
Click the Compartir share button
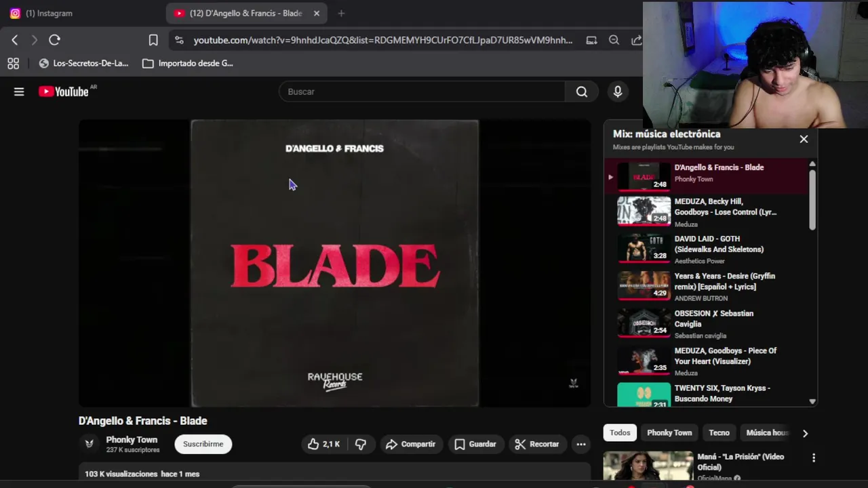click(410, 444)
